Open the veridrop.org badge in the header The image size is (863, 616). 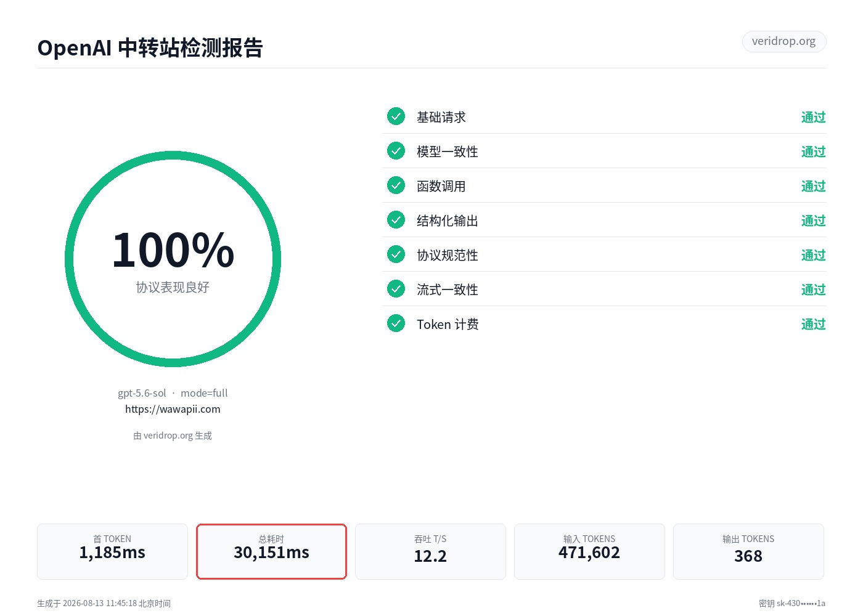click(x=784, y=41)
